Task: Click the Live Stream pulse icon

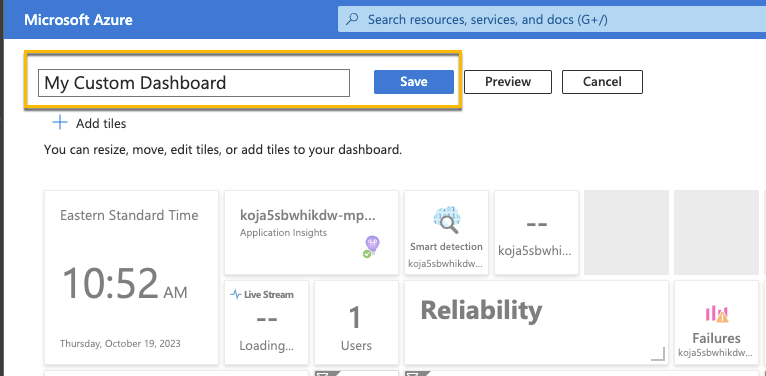Action: coord(236,294)
